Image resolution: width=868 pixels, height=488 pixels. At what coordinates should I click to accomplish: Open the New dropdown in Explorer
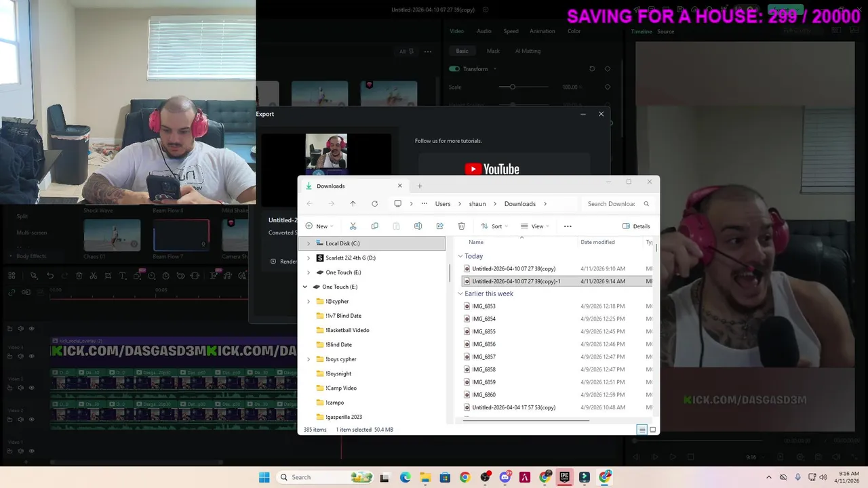pyautogui.click(x=319, y=226)
